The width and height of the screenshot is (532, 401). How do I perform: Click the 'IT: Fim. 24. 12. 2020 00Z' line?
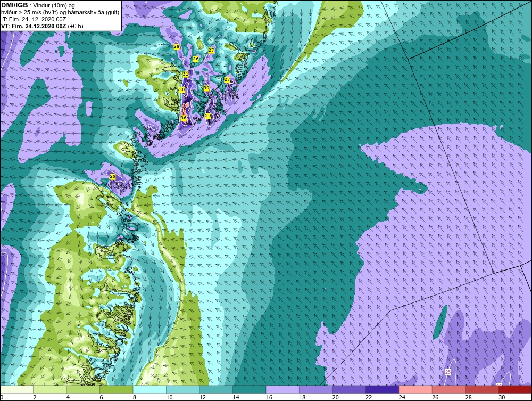pos(34,19)
